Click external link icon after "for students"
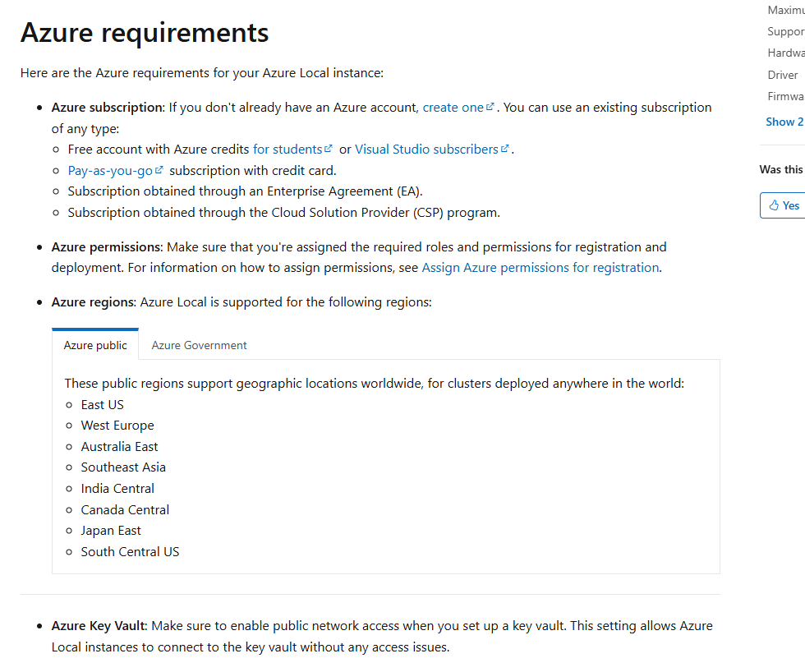 tap(329, 149)
